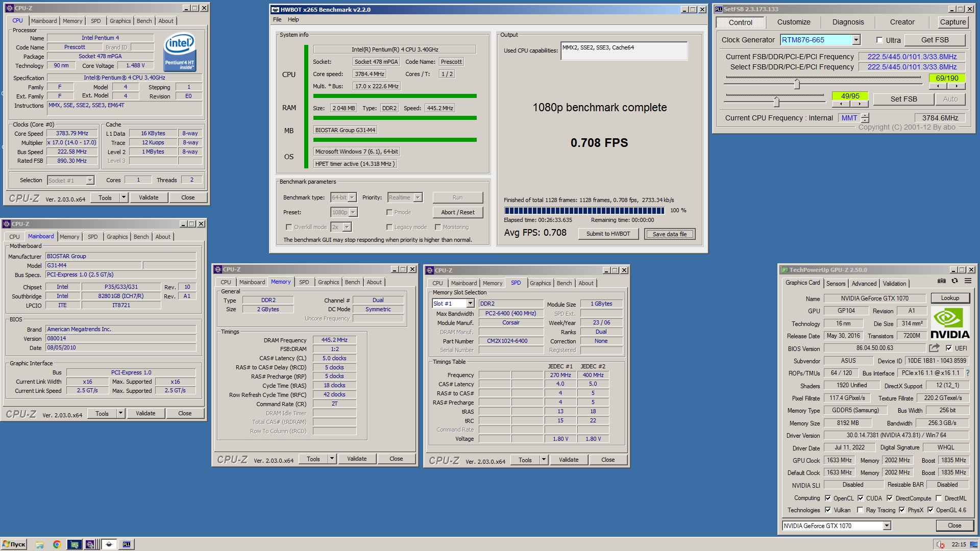The image size is (980, 551).
Task: Open the Пуск start menu
Action: (14, 544)
